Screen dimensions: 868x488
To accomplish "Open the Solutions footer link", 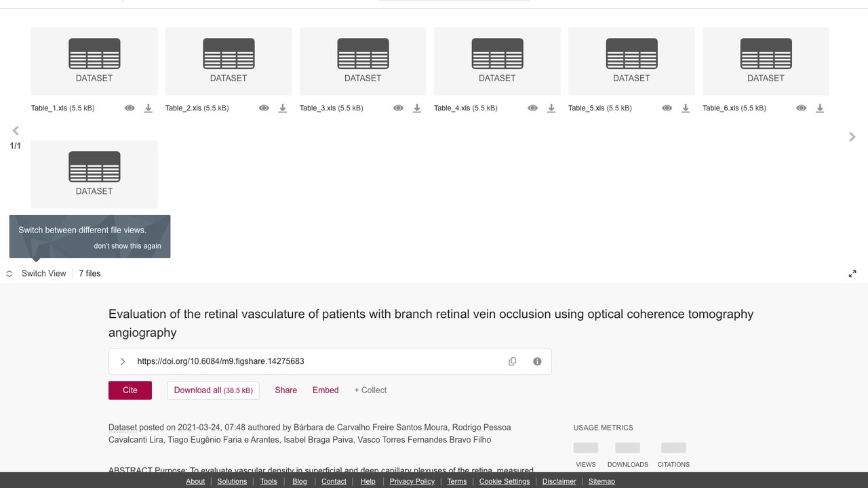I will pyautogui.click(x=232, y=481).
